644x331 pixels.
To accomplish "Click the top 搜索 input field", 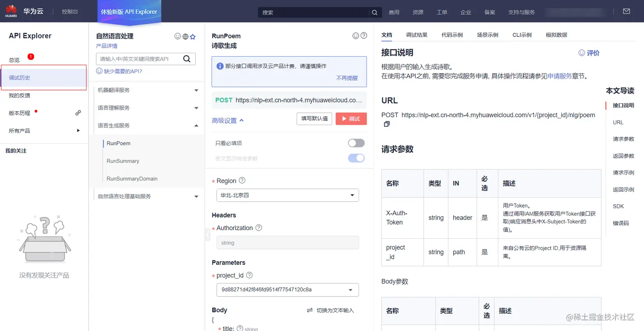I will tap(314, 12).
